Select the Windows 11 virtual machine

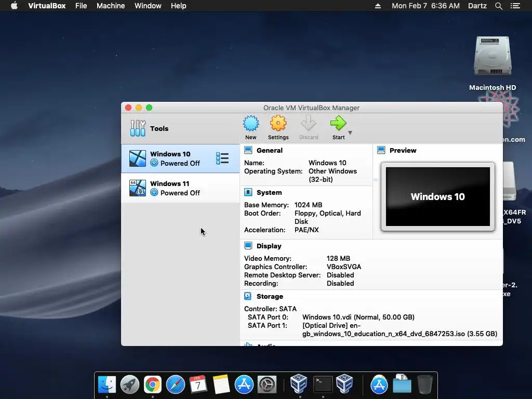click(180, 188)
